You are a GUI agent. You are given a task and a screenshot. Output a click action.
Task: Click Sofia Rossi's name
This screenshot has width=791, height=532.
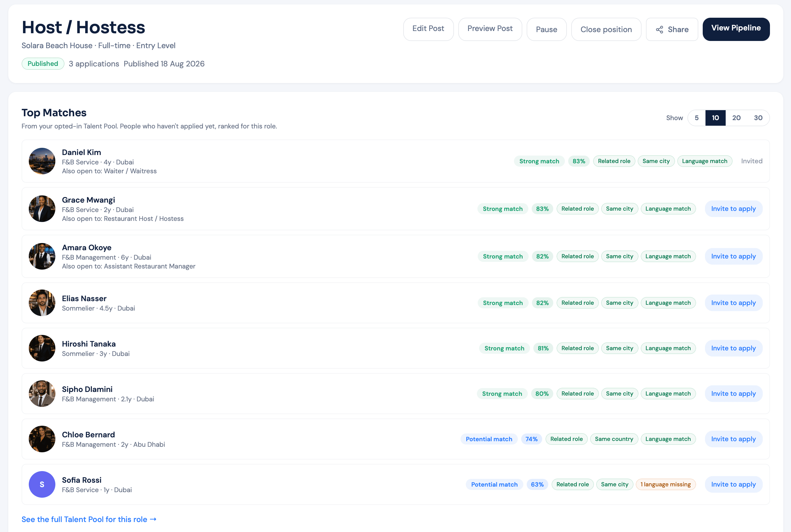tap(81, 480)
